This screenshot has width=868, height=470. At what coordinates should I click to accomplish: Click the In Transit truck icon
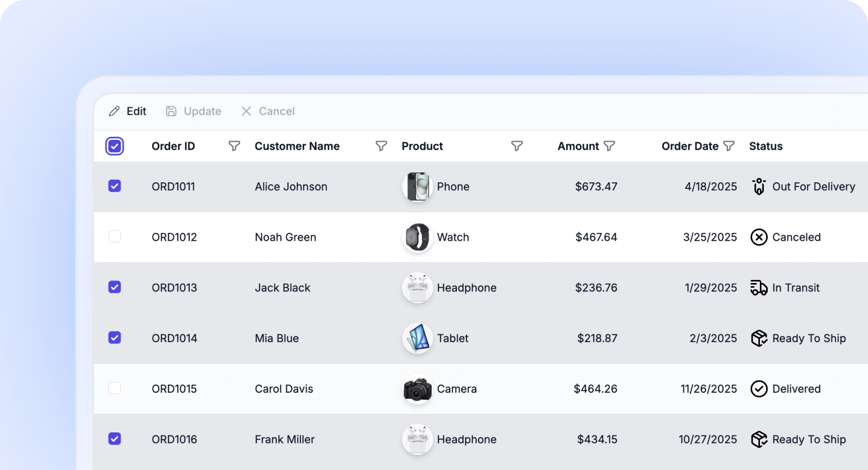point(759,288)
